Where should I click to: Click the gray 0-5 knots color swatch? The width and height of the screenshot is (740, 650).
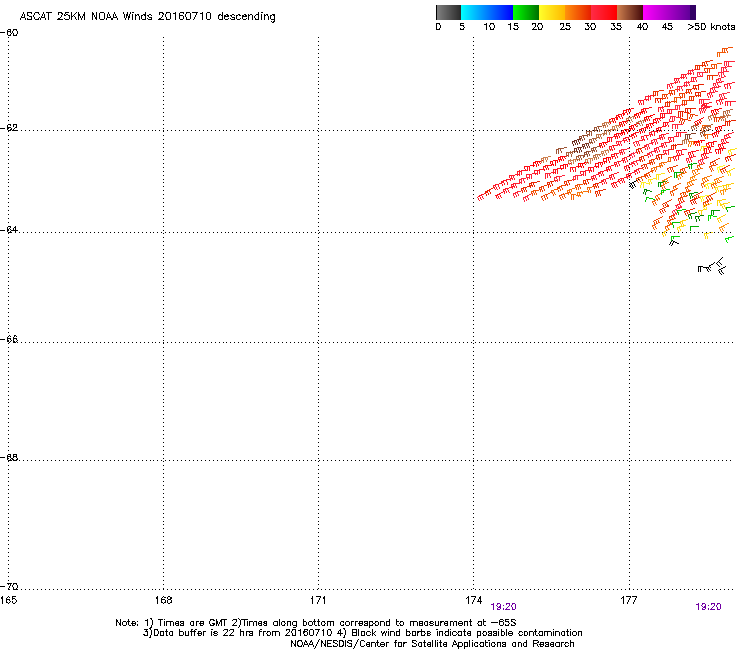(448, 12)
